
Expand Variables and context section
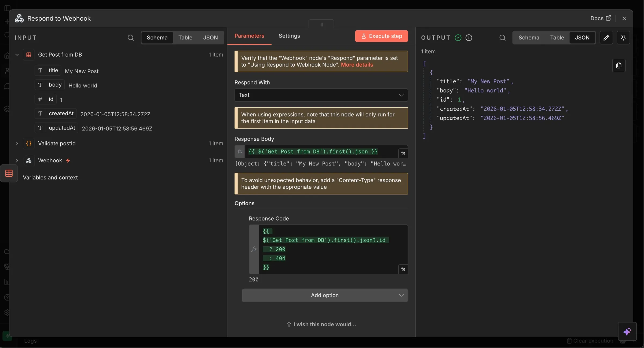(x=50, y=177)
